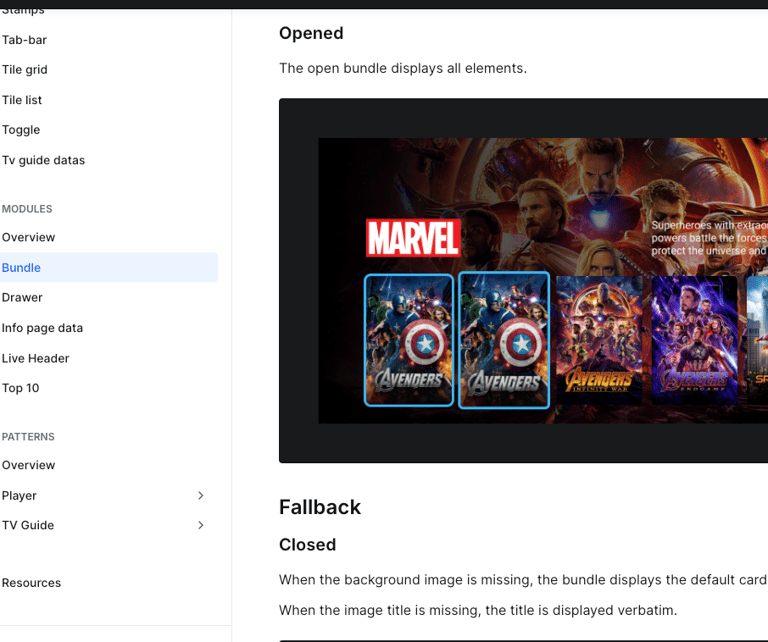Image resolution: width=768 pixels, height=642 pixels.
Task: Open the Tab-bar sidebar page
Action: pos(24,40)
